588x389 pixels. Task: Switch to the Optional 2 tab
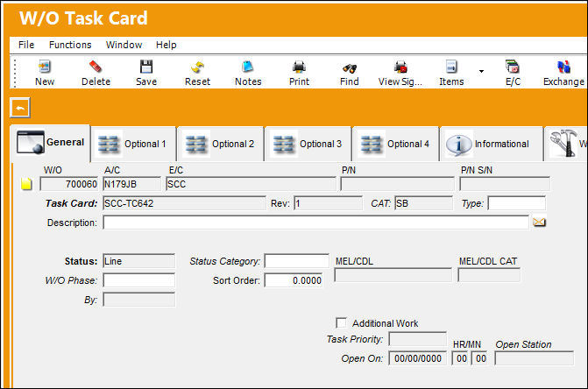point(221,145)
